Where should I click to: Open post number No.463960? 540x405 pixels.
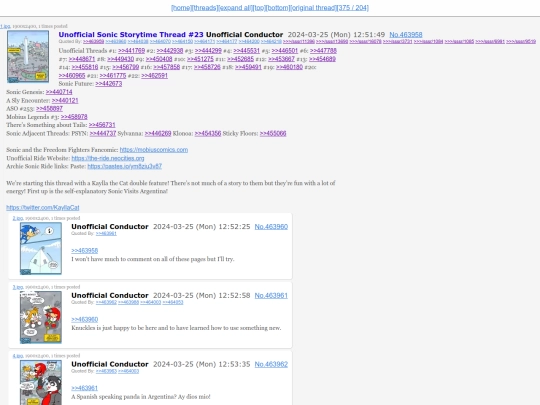coord(271,227)
